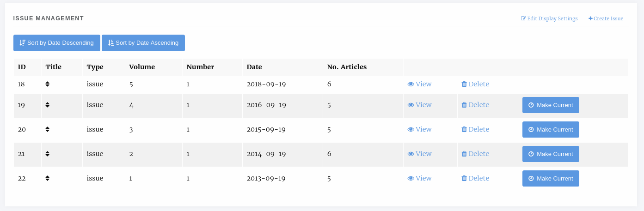Click the reorder arrows icon on row 21
Screen dimensions: 644x211
[47, 154]
